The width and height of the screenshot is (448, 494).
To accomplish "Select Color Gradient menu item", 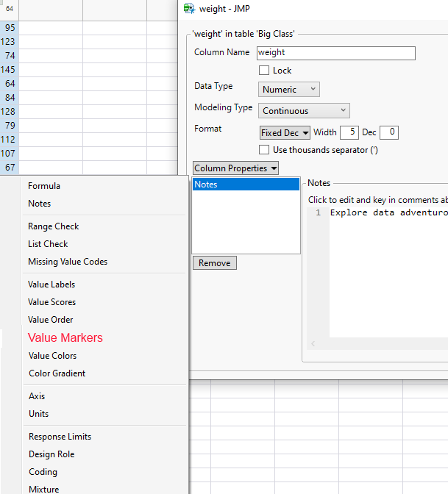I will 57,373.
